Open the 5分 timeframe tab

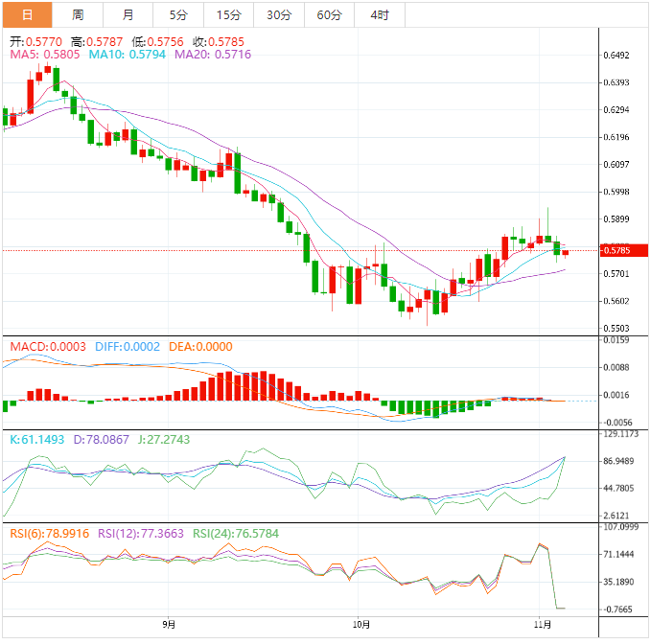pos(178,15)
